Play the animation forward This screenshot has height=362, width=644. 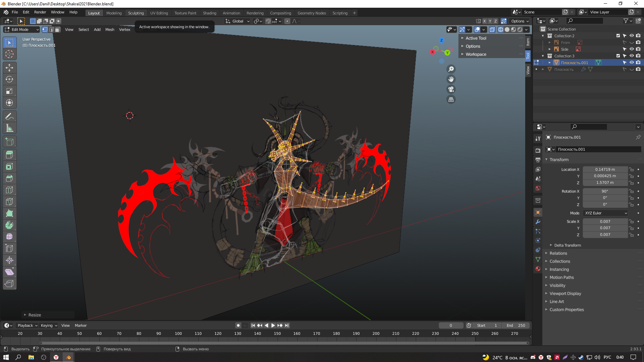(x=273, y=325)
